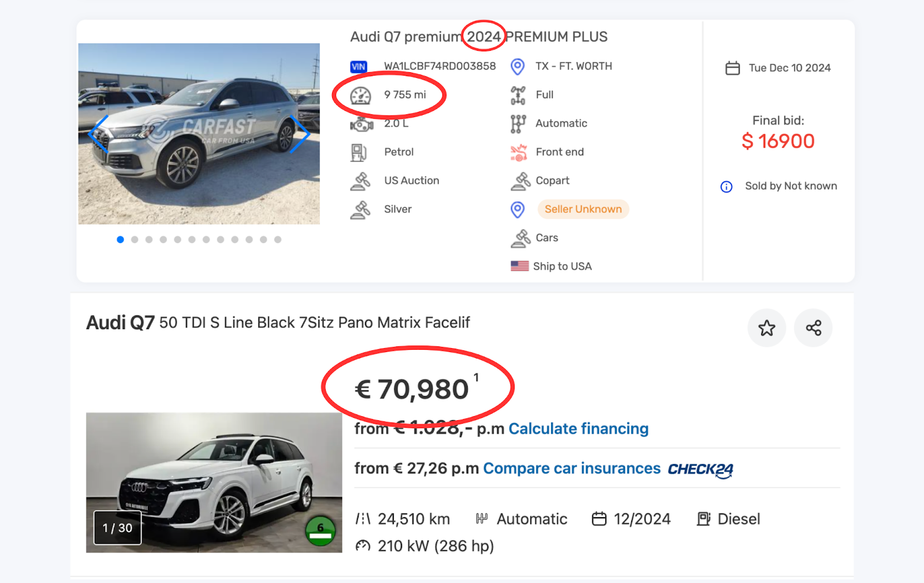Click the Petrol fuel type text
This screenshot has width=924, height=583.
399,152
